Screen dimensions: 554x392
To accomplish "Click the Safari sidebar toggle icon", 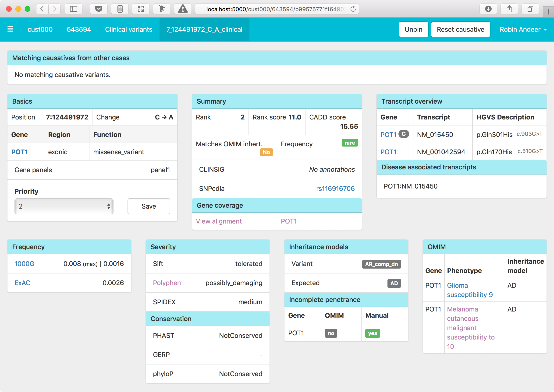I will (x=73, y=9).
